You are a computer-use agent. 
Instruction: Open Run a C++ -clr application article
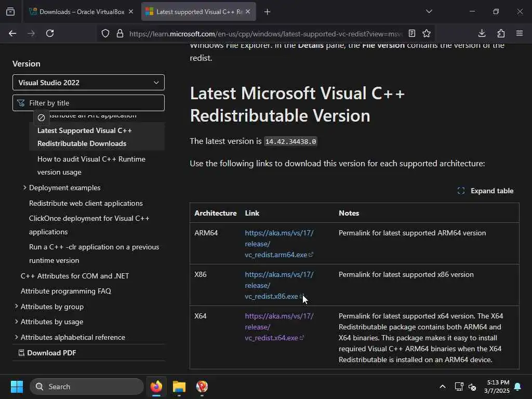point(94,254)
